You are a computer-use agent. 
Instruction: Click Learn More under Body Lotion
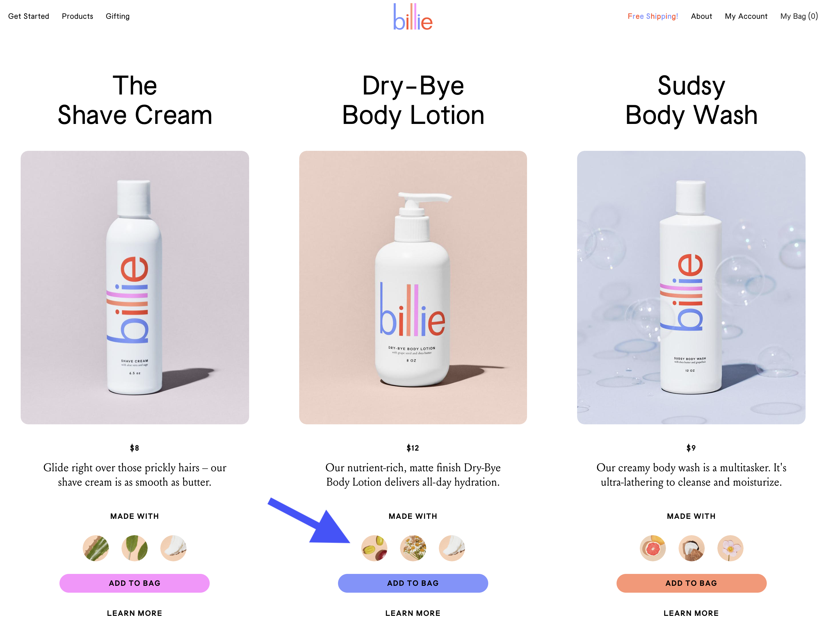tap(413, 613)
